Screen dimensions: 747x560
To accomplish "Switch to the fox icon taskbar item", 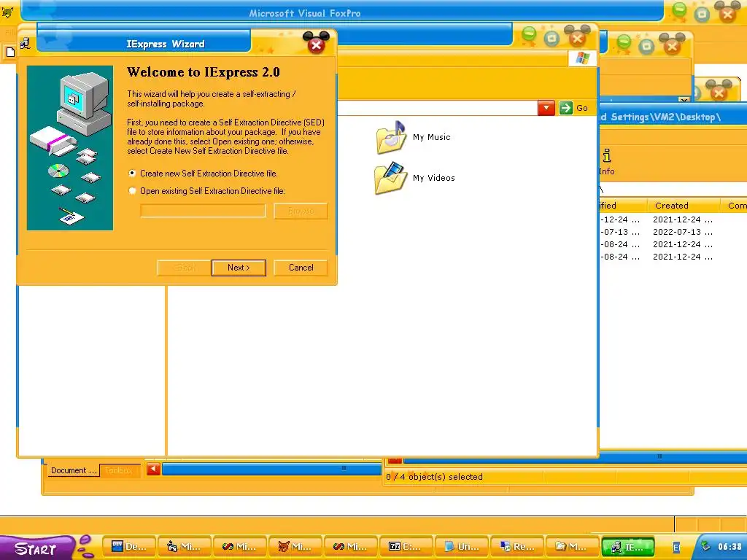I will click(x=295, y=547).
